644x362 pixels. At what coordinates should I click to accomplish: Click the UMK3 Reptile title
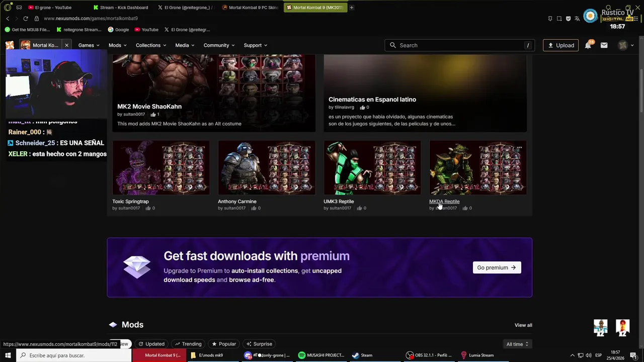point(339,202)
